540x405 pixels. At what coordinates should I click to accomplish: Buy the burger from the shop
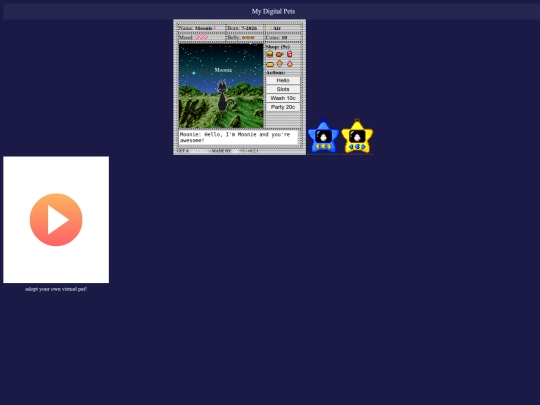pyautogui.click(x=270, y=54)
